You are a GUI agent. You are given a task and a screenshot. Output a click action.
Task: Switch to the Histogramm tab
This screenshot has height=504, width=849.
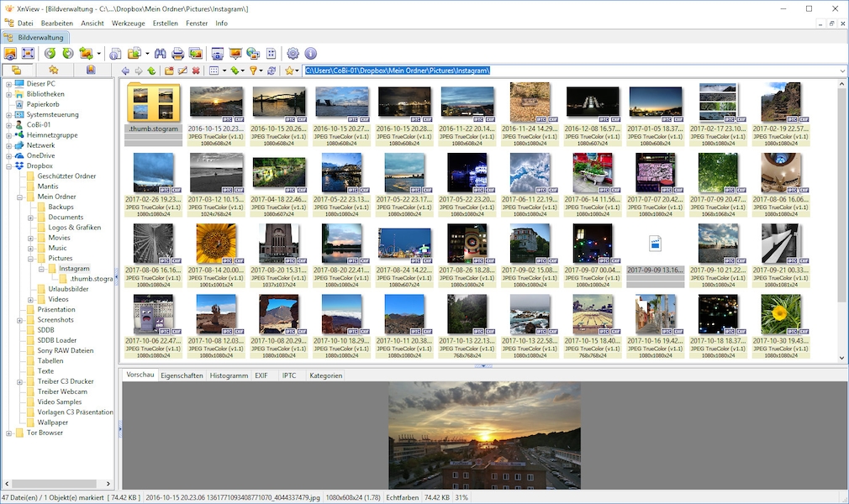[229, 375]
